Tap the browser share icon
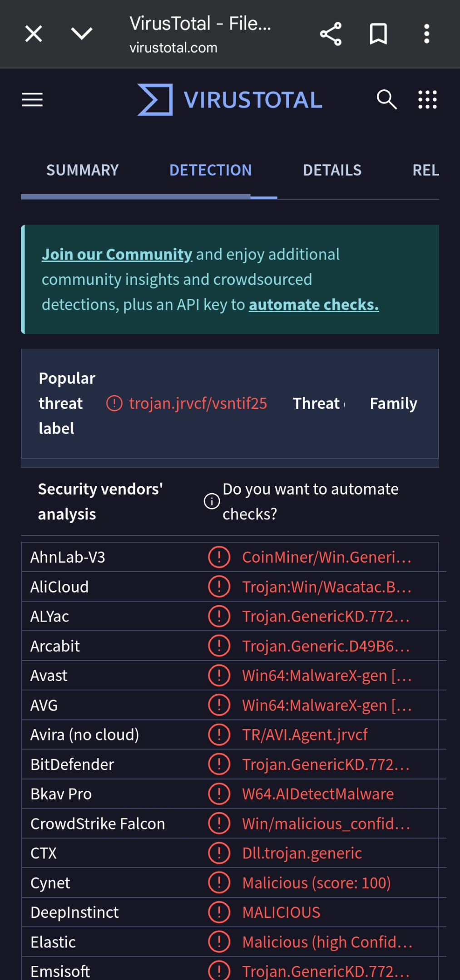460x980 pixels. point(331,34)
